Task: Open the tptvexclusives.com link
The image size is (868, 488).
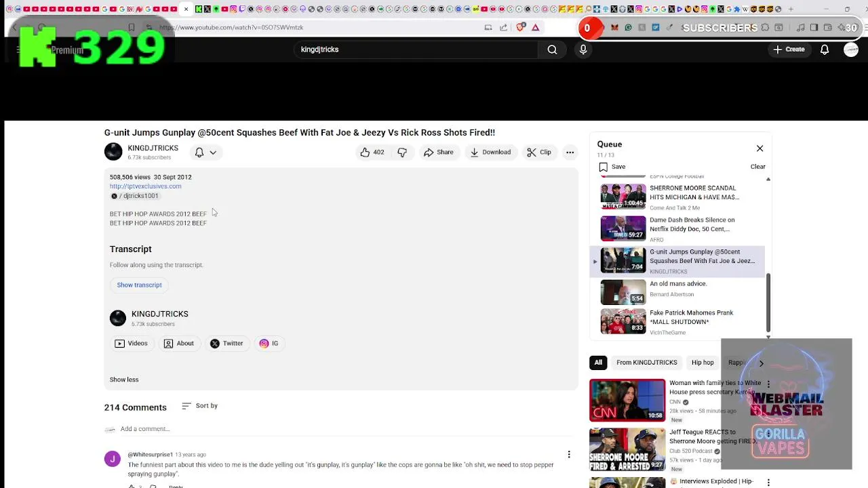Action: [145, 186]
